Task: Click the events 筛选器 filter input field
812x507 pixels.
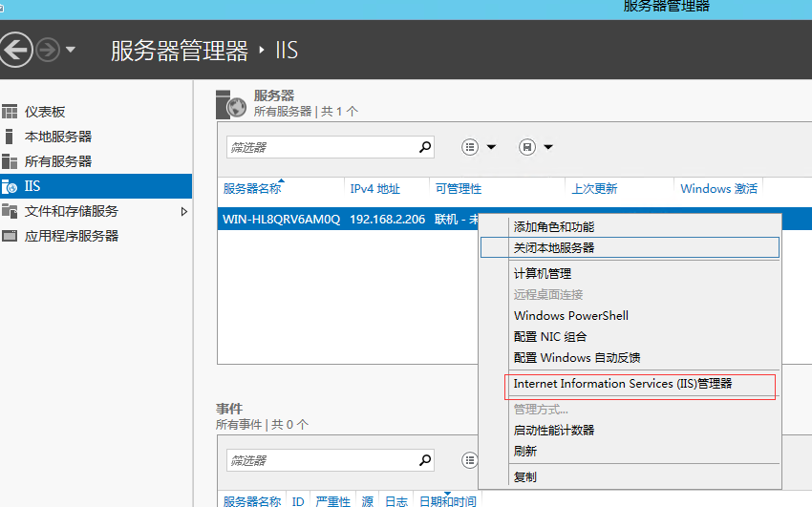Action: pos(320,460)
